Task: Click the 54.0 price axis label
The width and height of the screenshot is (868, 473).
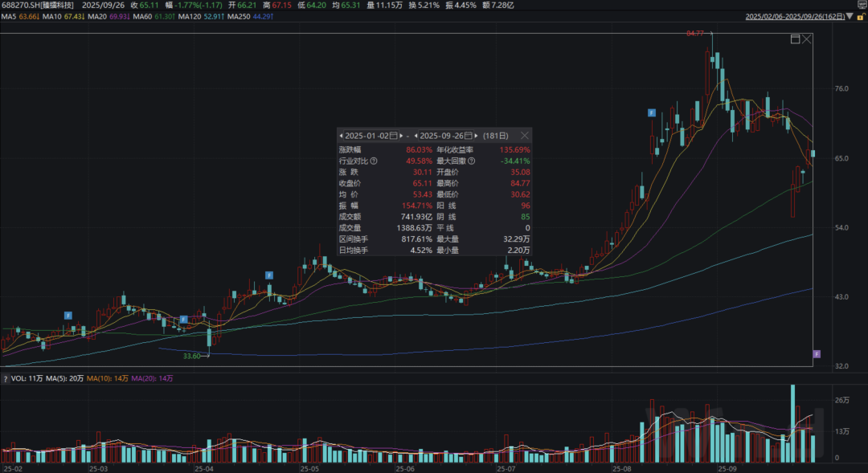Action: point(841,227)
